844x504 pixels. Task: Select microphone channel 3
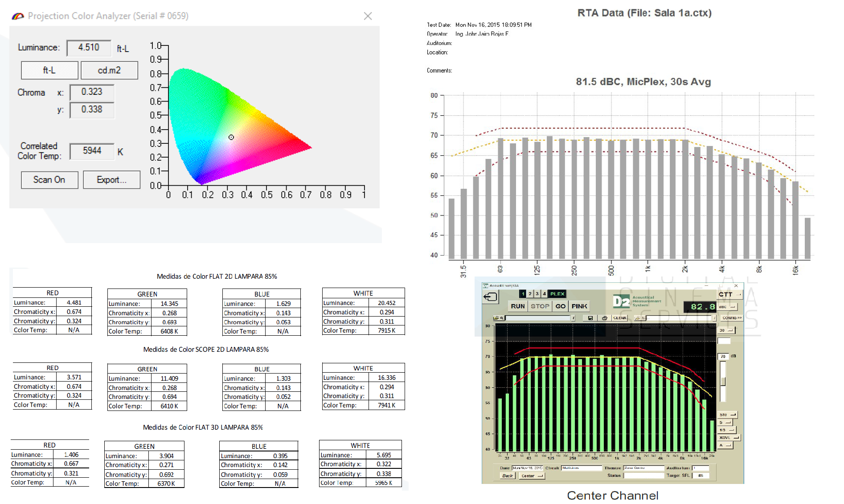[x=537, y=294]
